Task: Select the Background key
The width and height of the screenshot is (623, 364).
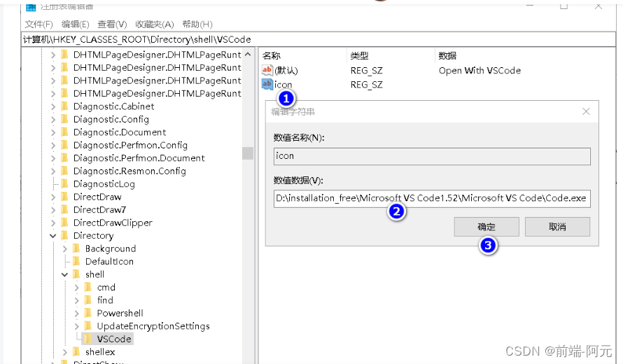Action: pyautogui.click(x=111, y=248)
